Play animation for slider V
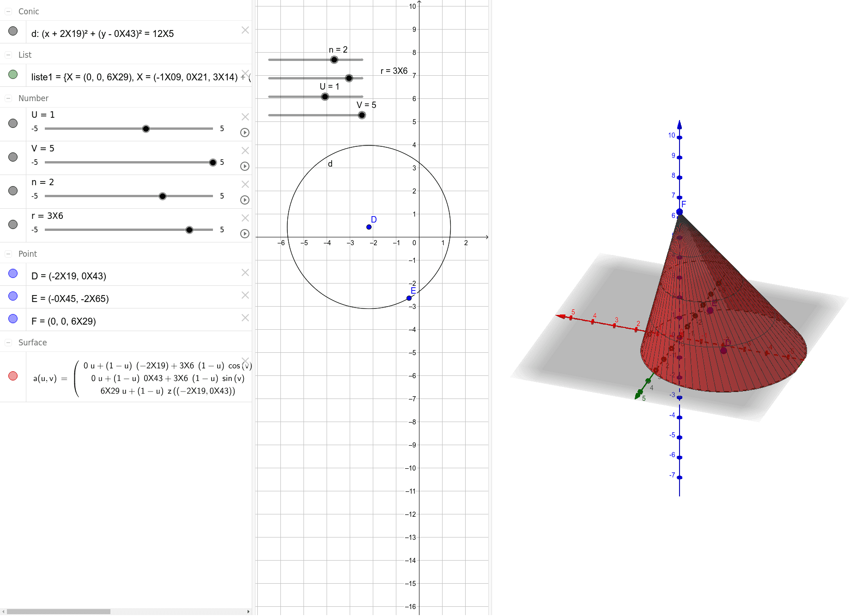868x616 pixels. [x=245, y=166]
